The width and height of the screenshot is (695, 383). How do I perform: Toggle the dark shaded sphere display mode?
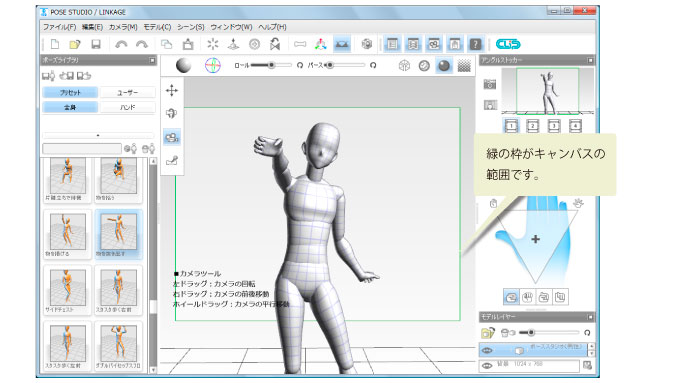444,66
